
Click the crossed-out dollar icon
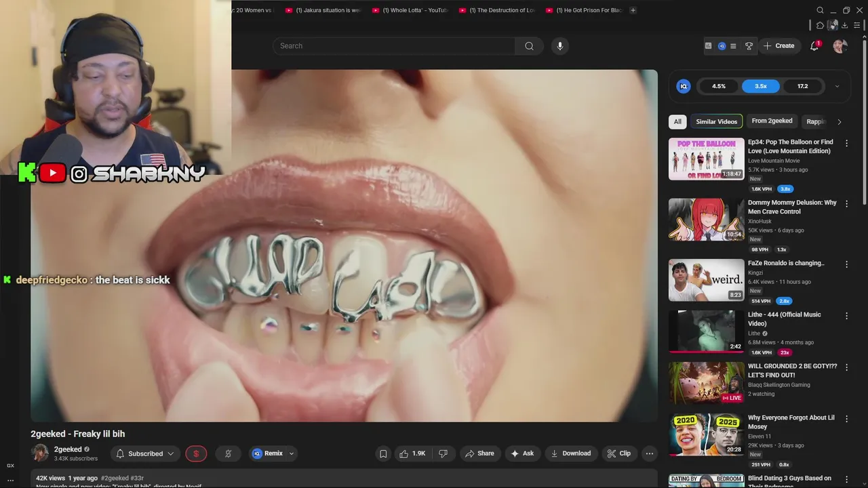pos(228,453)
